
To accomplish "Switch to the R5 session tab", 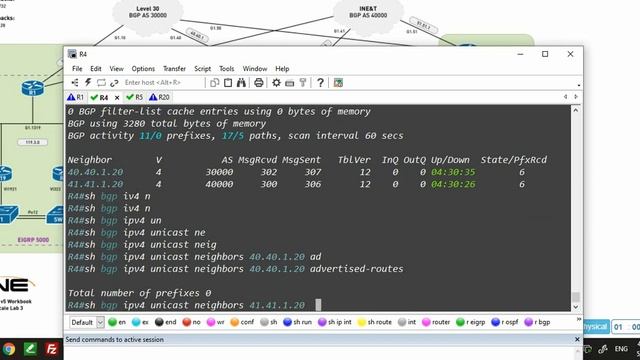I will pyautogui.click(x=135, y=97).
